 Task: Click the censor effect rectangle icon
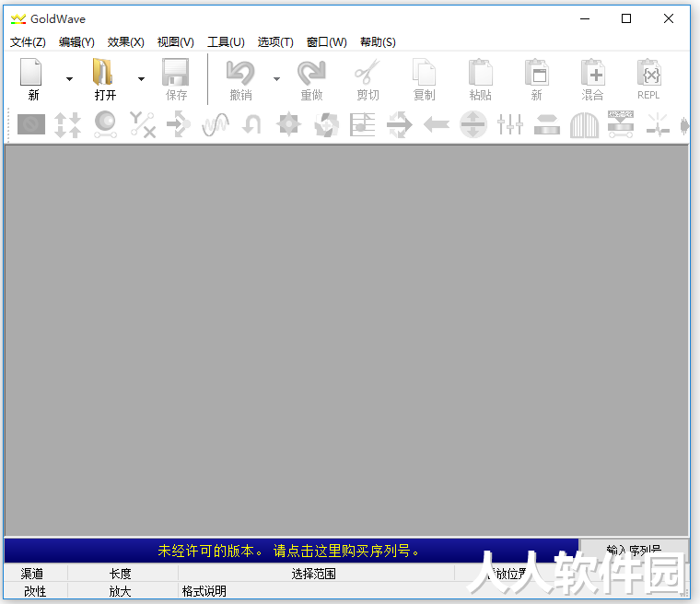(x=30, y=124)
